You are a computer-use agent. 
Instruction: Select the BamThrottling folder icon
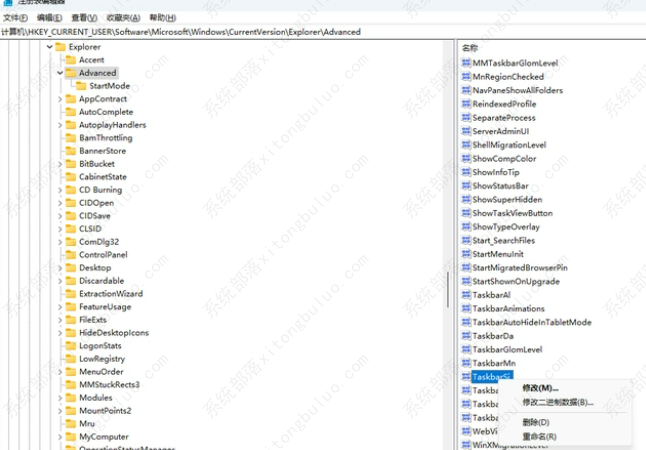coord(71,138)
